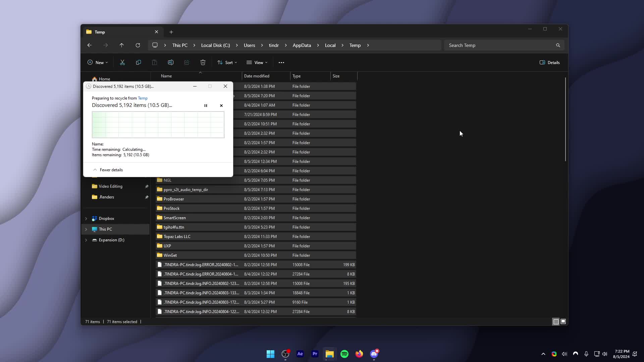644x362 pixels.
Task: Open the See more ellipsis menu
Action: pyautogui.click(x=281, y=62)
